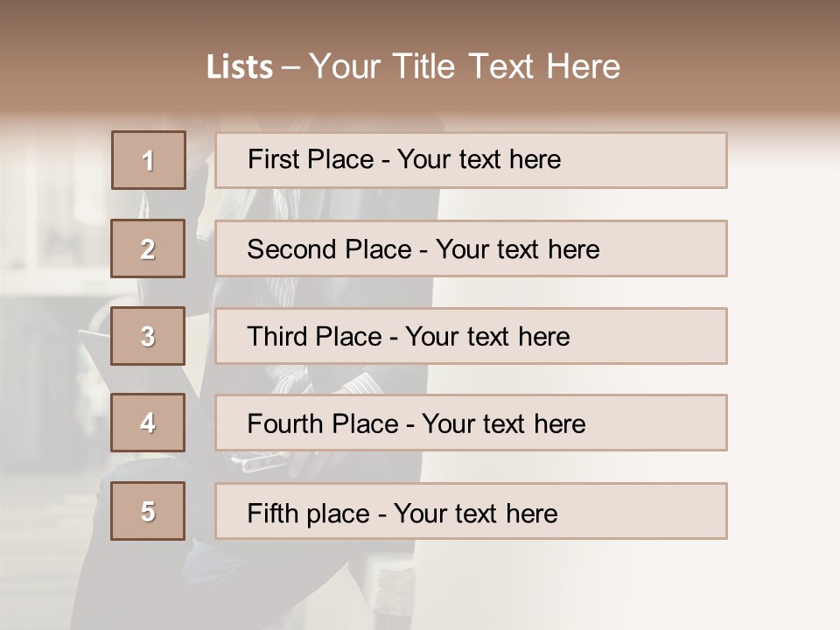Click the Fourth Place text bar

tap(471, 423)
